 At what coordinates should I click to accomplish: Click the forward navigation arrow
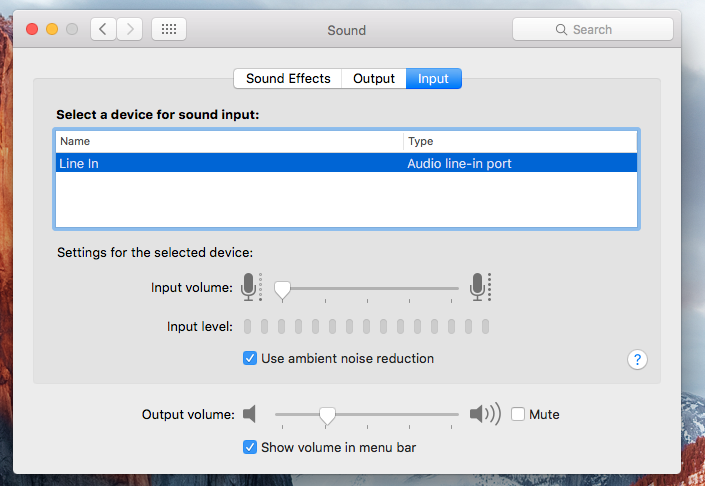pos(129,29)
